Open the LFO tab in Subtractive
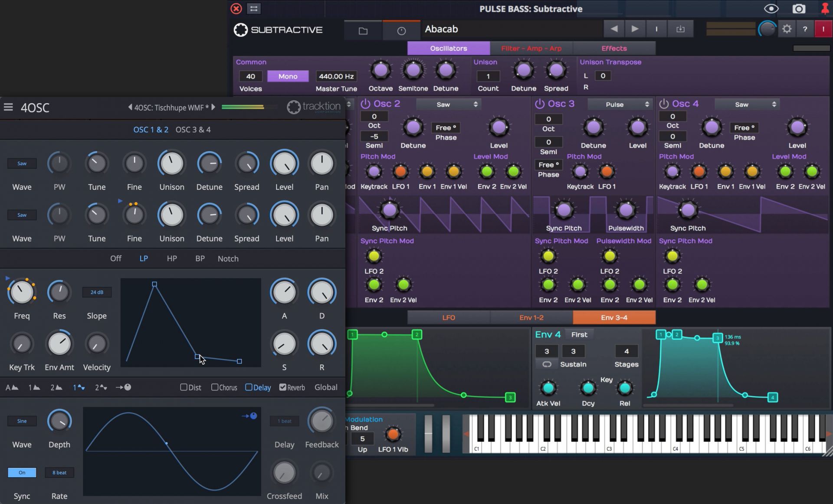This screenshot has height=504, width=833. tap(449, 317)
